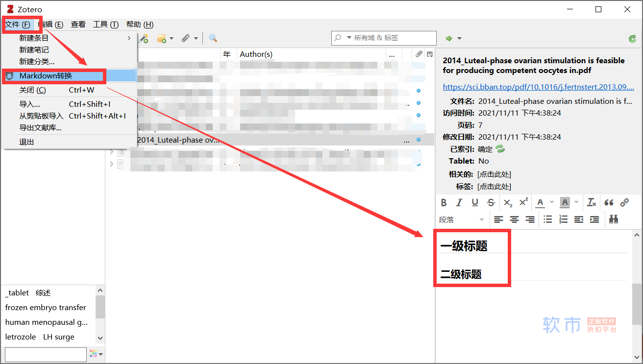Toggle underline formatting in the note editor
643x364 pixels.
point(475,202)
